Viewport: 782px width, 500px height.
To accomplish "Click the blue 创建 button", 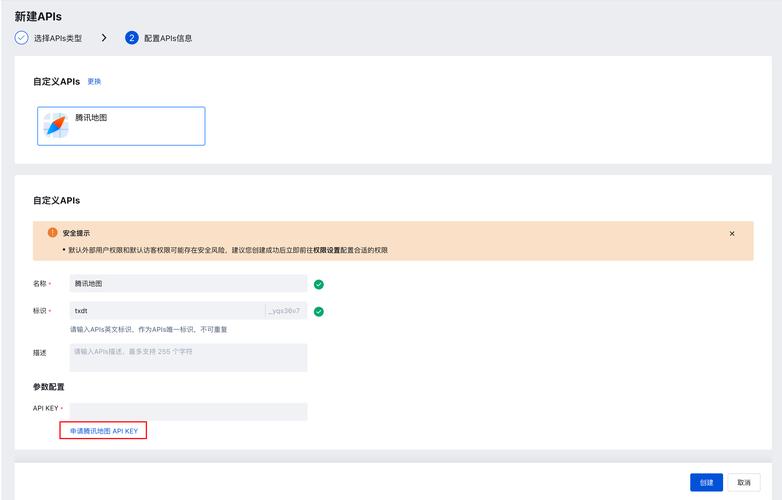I will coord(706,482).
